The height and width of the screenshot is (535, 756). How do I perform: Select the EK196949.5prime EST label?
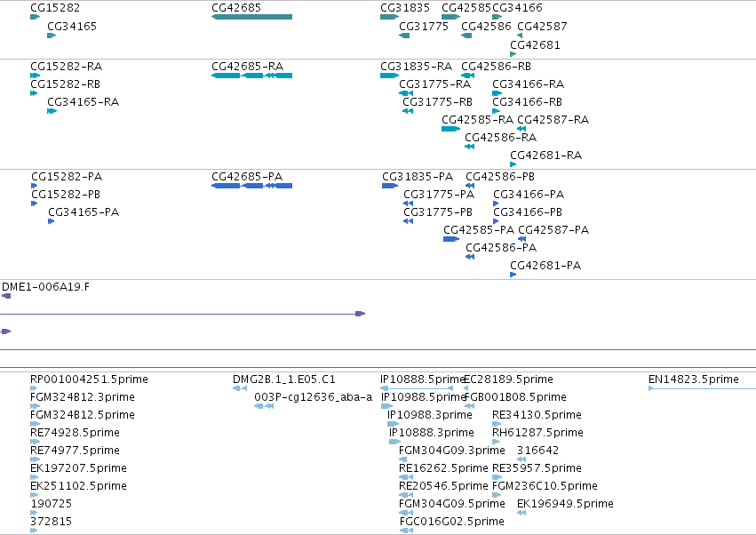(x=565, y=504)
